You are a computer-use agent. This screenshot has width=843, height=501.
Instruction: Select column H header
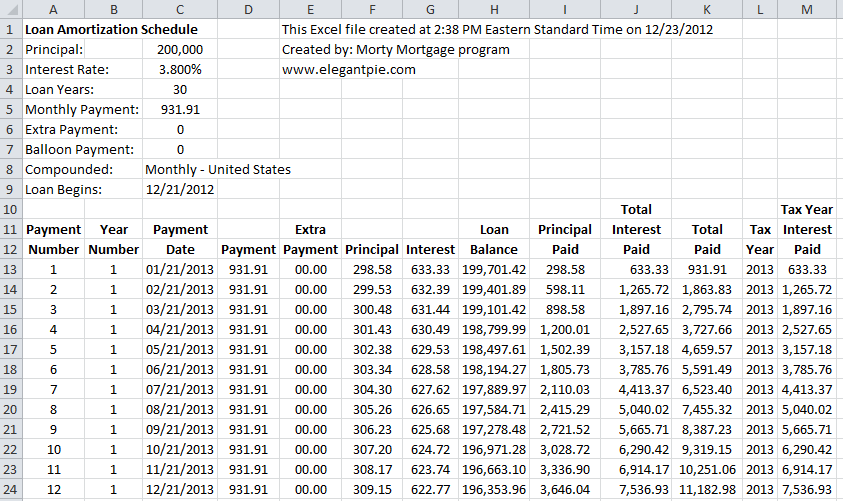[x=494, y=9]
